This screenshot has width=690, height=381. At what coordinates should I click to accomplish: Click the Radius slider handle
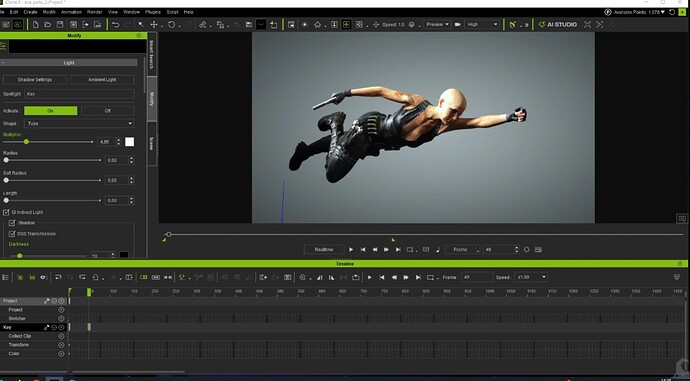(6, 160)
